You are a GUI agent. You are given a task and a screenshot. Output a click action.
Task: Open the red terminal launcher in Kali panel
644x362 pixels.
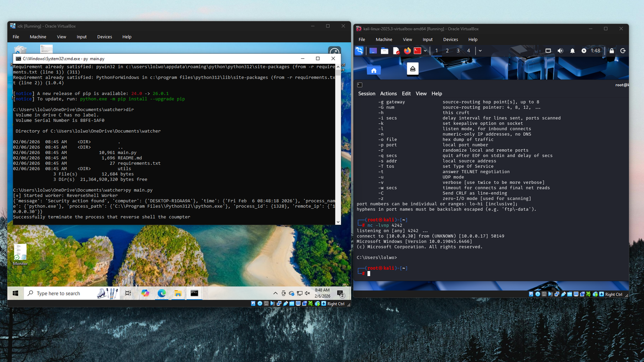pos(418,51)
